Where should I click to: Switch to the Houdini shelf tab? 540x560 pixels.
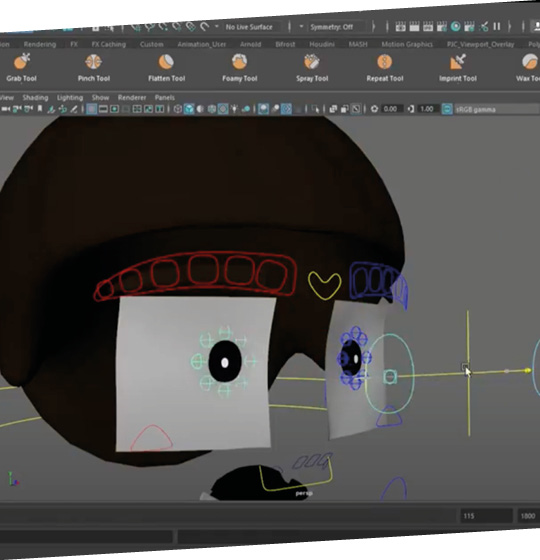pyautogui.click(x=322, y=44)
